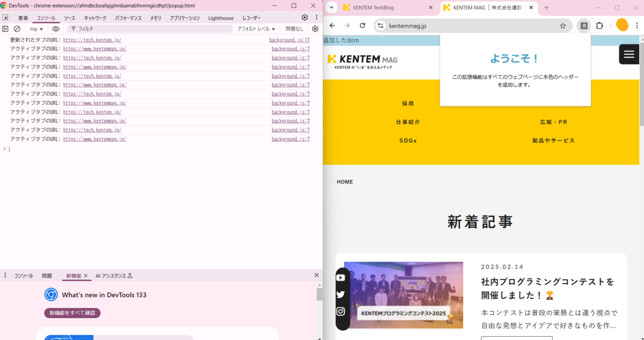
Task: Create a live expression with the eye icon
Action: point(56,29)
